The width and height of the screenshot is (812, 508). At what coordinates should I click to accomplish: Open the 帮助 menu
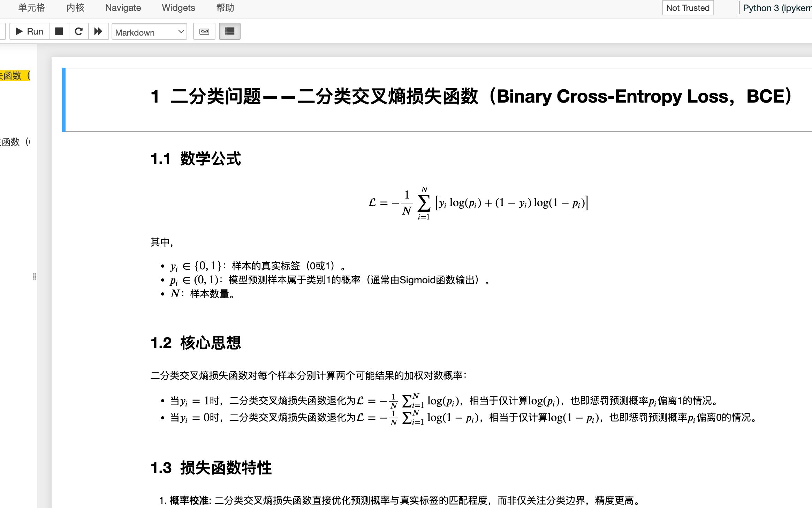pyautogui.click(x=225, y=8)
